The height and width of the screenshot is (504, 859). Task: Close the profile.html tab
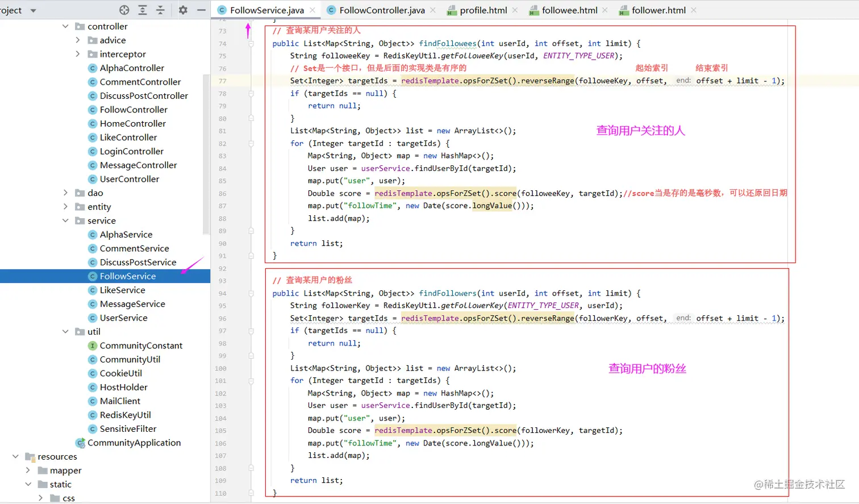pos(515,10)
